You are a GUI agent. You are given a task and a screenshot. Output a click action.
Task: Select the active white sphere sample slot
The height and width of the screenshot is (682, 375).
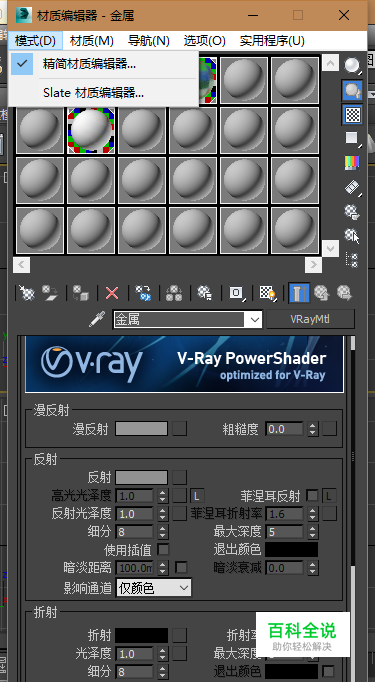click(91, 130)
